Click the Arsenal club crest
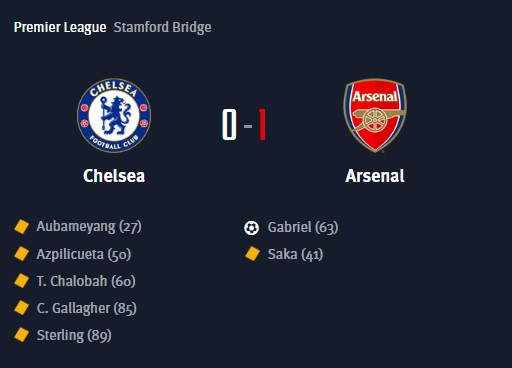512x368 pixels. pos(375,115)
